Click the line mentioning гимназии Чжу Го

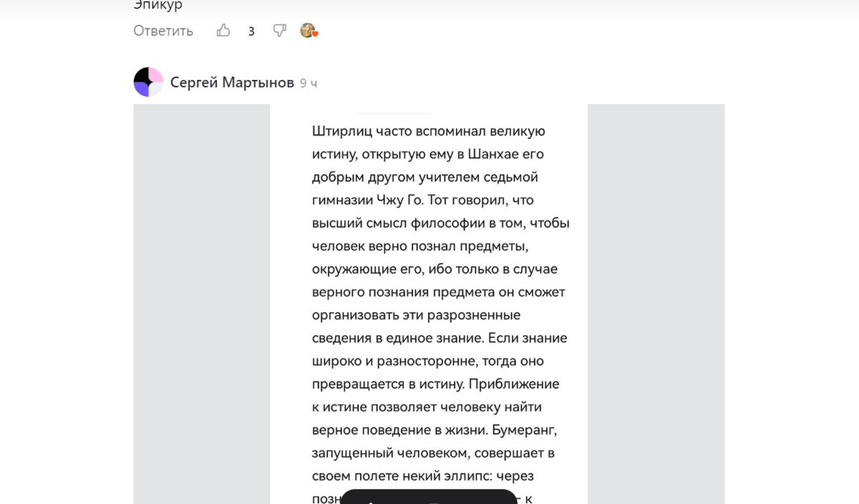[x=423, y=200]
